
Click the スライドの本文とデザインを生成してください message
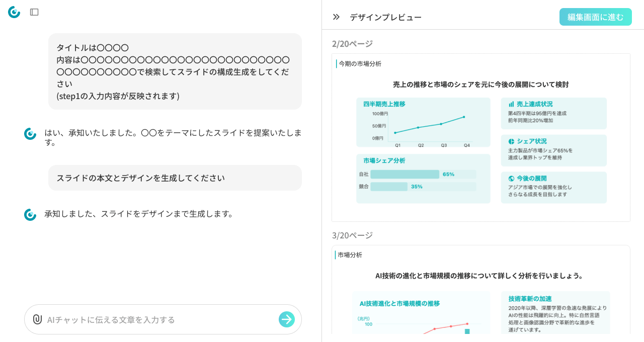[x=175, y=178]
